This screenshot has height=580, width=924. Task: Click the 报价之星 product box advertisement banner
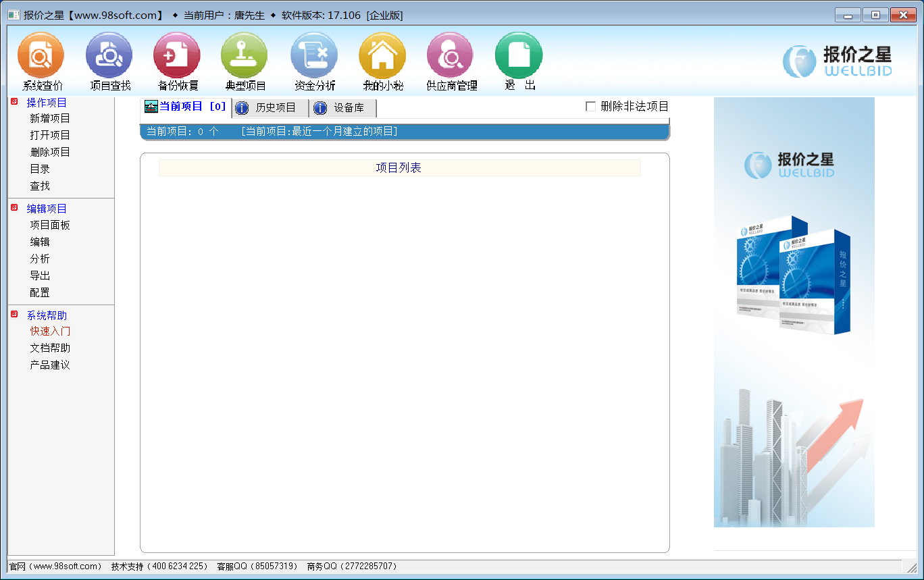pyautogui.click(x=794, y=312)
